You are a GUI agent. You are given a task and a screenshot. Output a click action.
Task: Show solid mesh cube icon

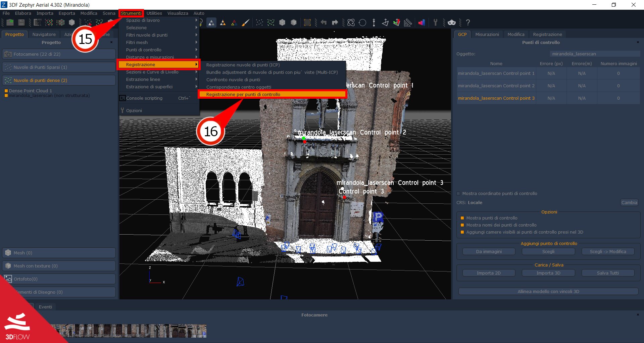click(282, 22)
